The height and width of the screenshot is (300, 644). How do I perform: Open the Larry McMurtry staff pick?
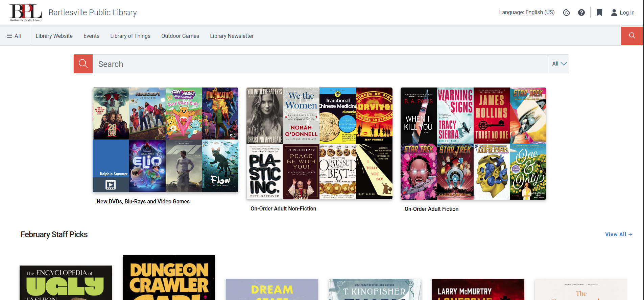478,289
